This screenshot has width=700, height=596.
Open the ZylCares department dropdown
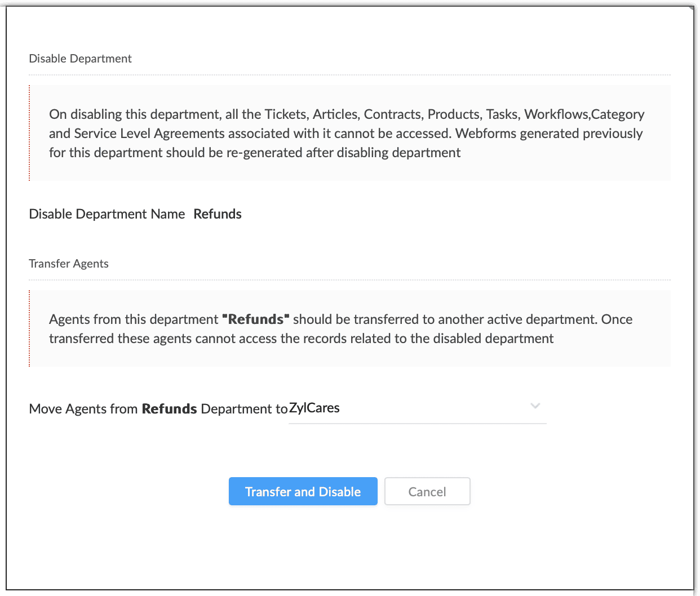pos(418,408)
